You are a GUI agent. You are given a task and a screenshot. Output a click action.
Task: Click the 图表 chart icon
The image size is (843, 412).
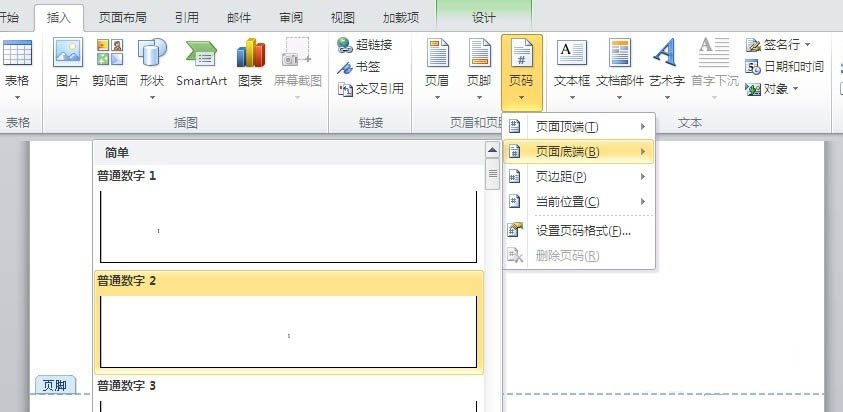(x=251, y=53)
